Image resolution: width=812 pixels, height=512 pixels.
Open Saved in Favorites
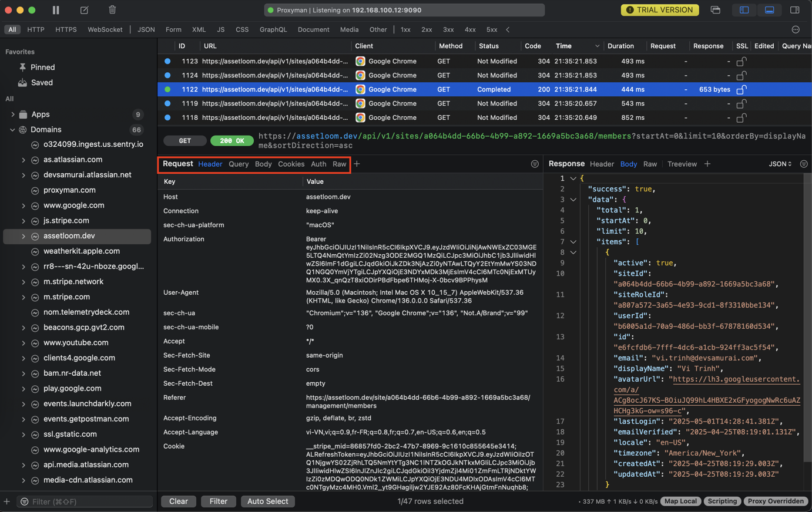42,83
